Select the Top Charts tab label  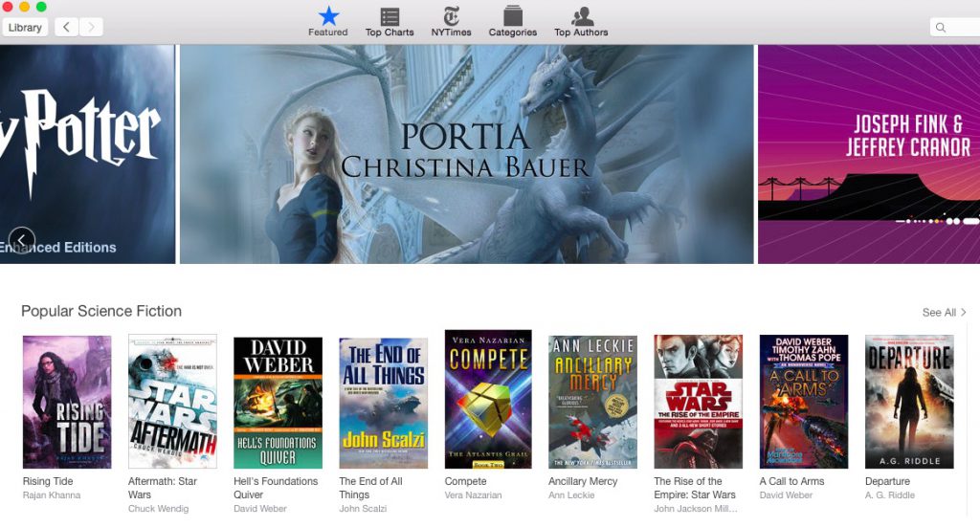[x=390, y=33]
